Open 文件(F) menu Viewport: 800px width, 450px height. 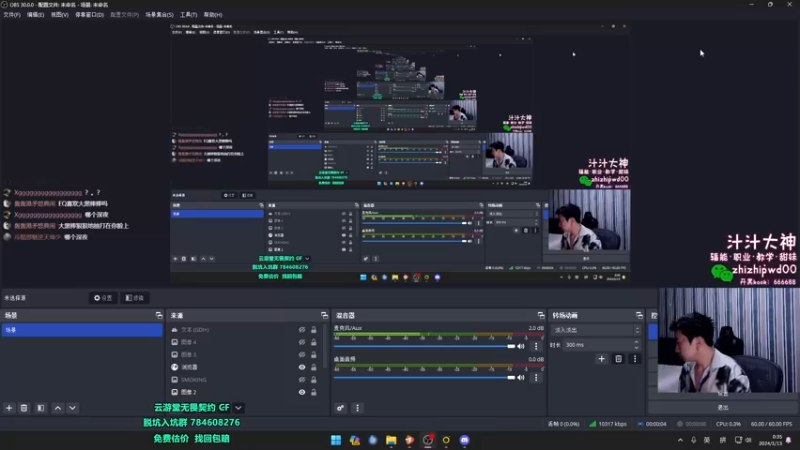12,15
